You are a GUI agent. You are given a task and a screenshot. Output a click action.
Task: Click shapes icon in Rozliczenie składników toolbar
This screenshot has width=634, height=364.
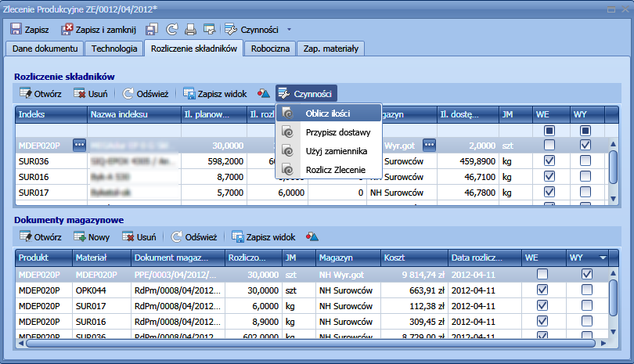(x=264, y=93)
